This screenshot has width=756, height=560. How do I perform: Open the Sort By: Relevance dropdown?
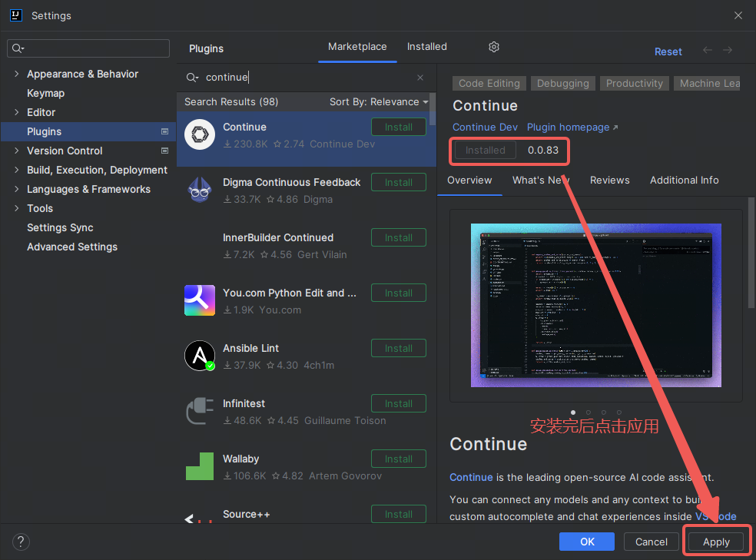coord(379,101)
